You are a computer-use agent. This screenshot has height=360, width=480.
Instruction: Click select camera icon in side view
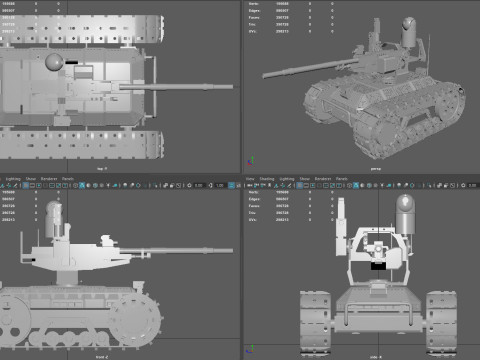coord(250,185)
